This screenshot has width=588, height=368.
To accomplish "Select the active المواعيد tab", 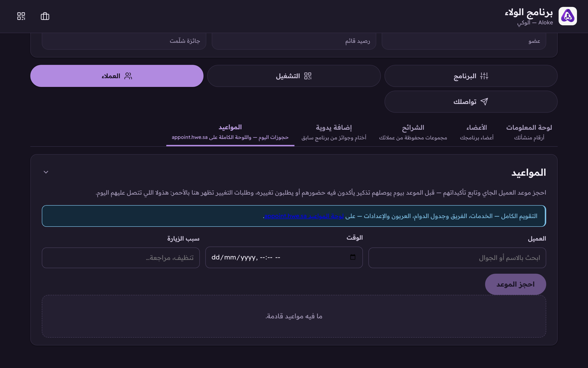I will pos(230,133).
